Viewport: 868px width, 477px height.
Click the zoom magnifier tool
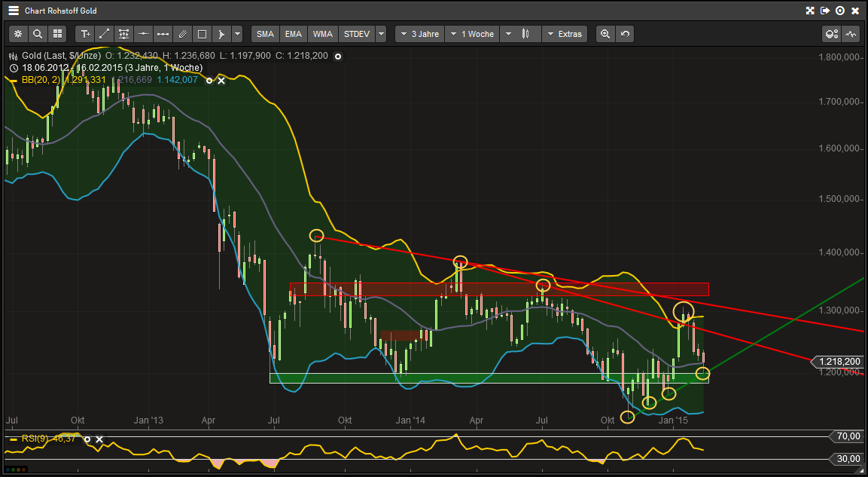(38, 34)
